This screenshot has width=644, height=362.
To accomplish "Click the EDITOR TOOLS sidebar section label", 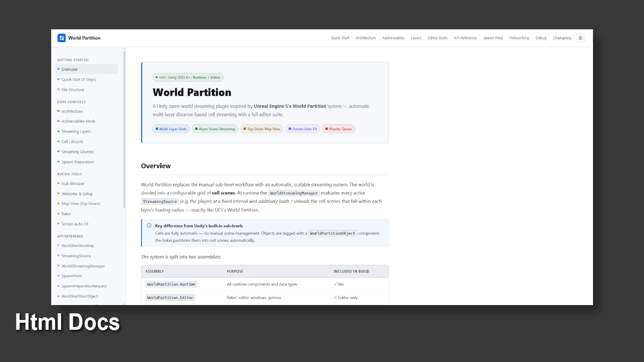I will [69, 174].
